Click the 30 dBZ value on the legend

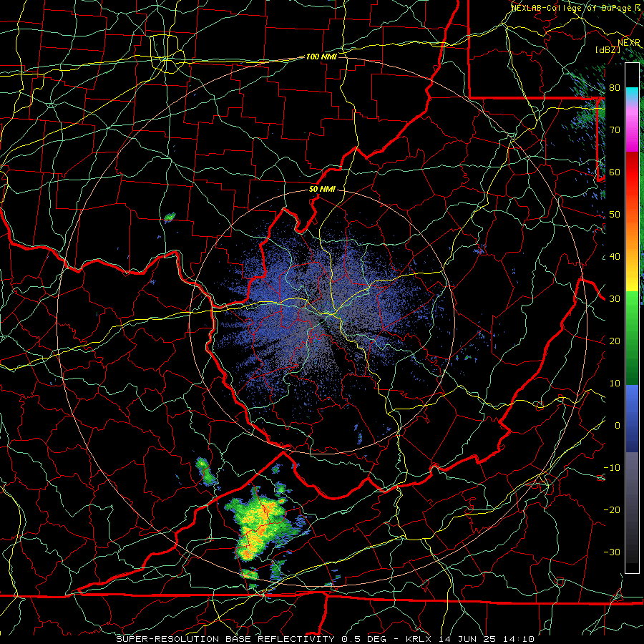(x=615, y=299)
